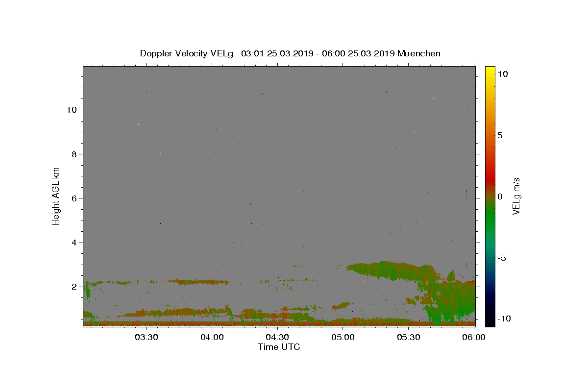588x392 pixels.
Task: Click the colorbar tick label -5
Action: tap(502, 258)
